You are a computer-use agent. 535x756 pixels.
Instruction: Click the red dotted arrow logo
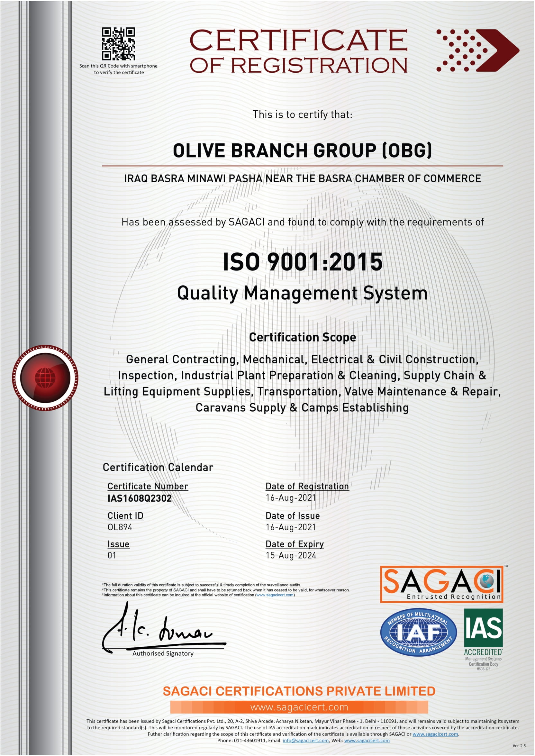(478, 50)
